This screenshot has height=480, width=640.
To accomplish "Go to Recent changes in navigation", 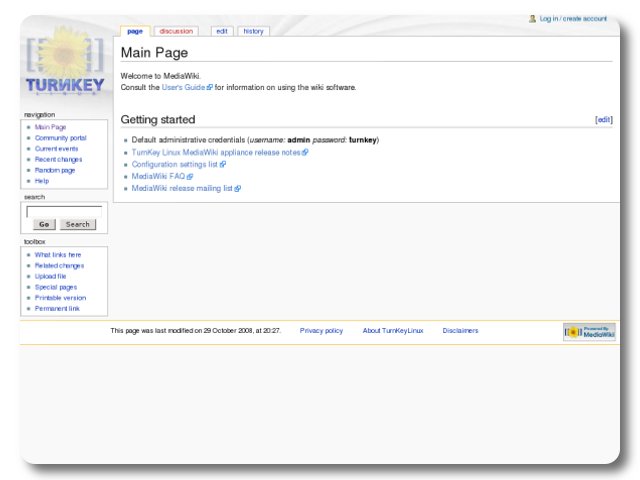I will click(58, 159).
